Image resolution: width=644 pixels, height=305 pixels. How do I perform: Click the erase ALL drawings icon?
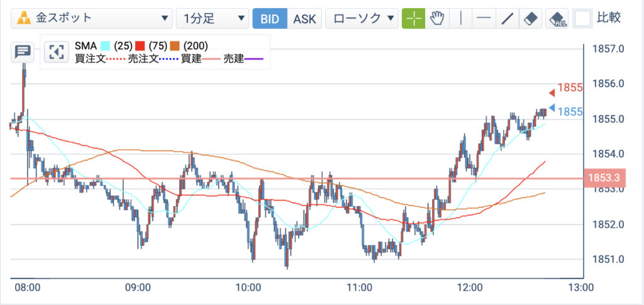[557, 19]
